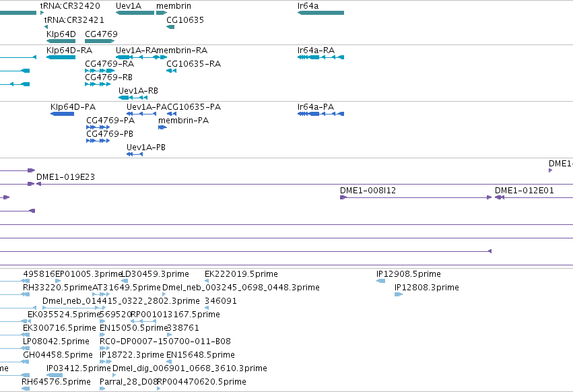This screenshot has height=392, width=573.
Task: Select the DME1-008I12 clone line
Action: click(x=416, y=197)
